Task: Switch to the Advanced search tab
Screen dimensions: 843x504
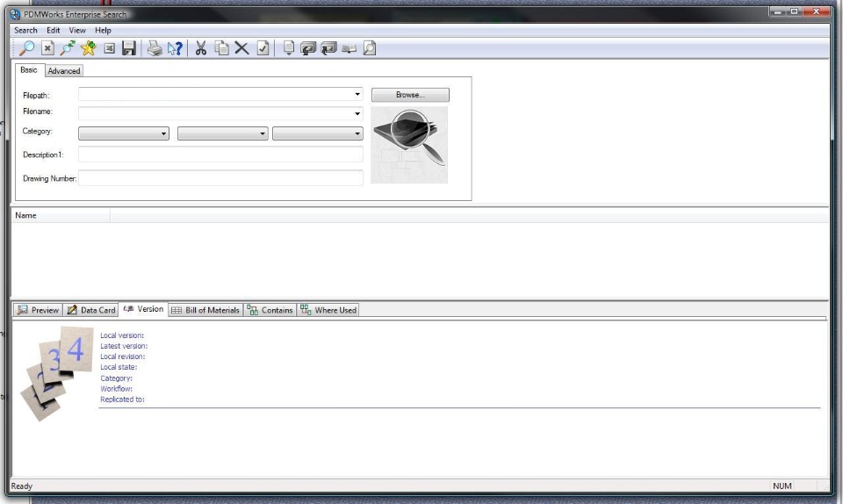Action: 64,71
